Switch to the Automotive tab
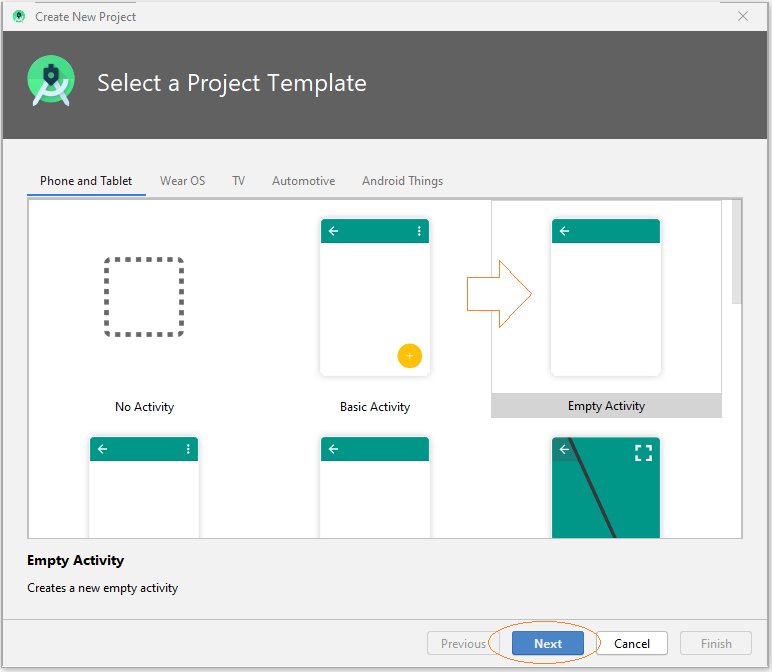The image size is (772, 672). pyautogui.click(x=303, y=181)
